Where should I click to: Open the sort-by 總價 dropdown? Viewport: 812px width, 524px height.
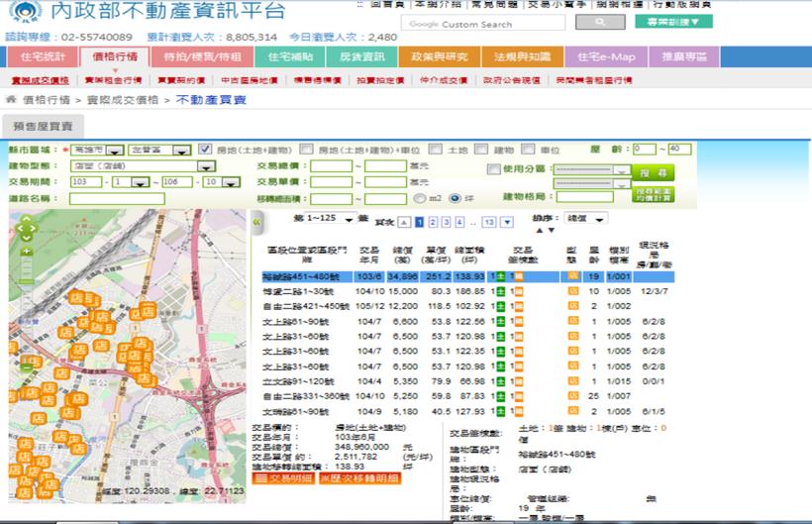[585, 219]
